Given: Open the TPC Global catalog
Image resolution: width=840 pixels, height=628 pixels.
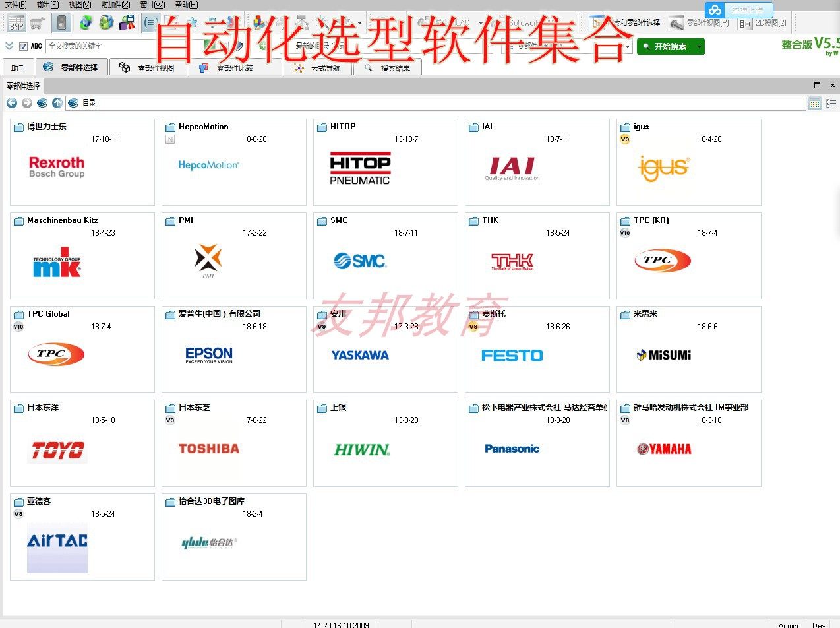Looking at the screenshot, I should tap(82, 350).
